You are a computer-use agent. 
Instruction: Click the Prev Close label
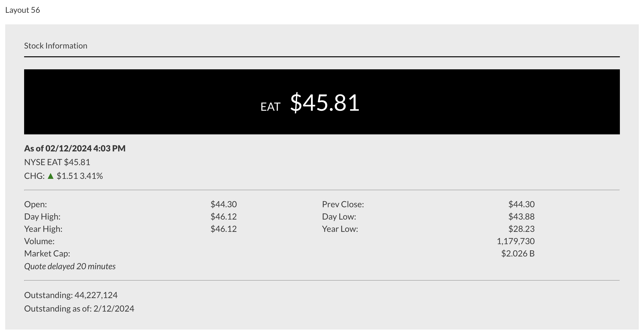pyautogui.click(x=343, y=204)
